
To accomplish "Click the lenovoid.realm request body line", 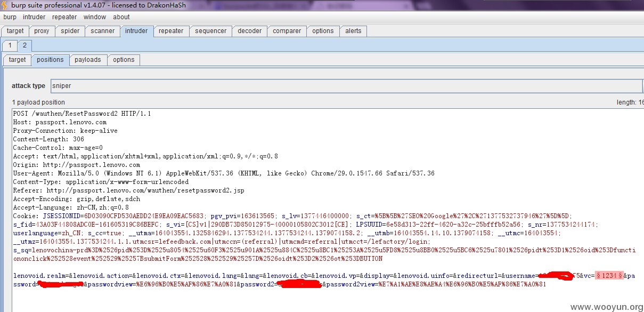I will [x=324, y=276].
